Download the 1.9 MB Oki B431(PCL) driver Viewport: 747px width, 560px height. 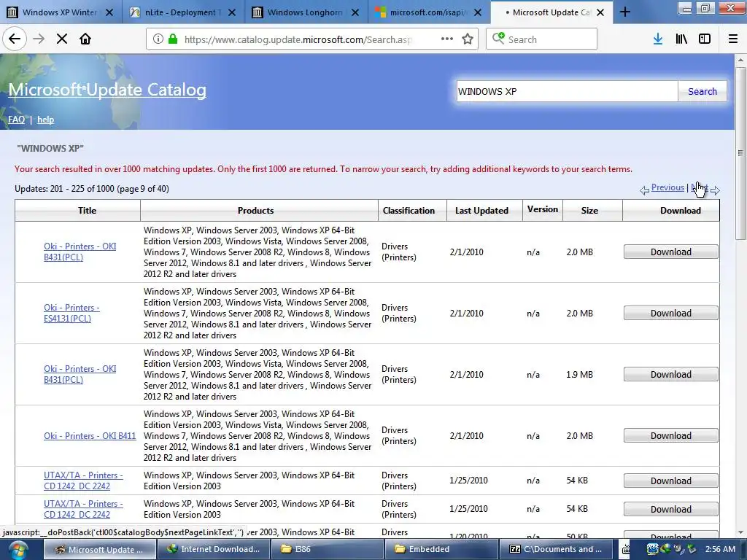671,374
